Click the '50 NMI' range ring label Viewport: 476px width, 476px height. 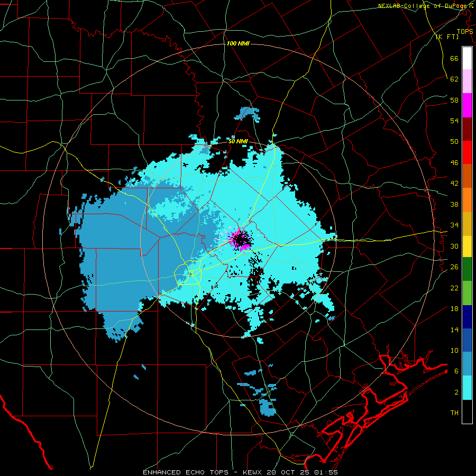238,141
